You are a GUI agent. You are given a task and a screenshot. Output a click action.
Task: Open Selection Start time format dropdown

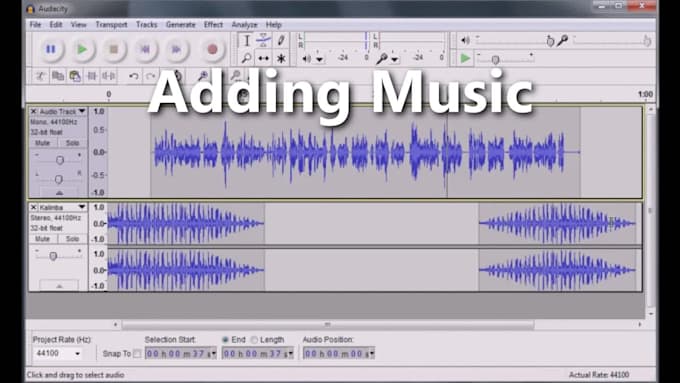click(214, 354)
